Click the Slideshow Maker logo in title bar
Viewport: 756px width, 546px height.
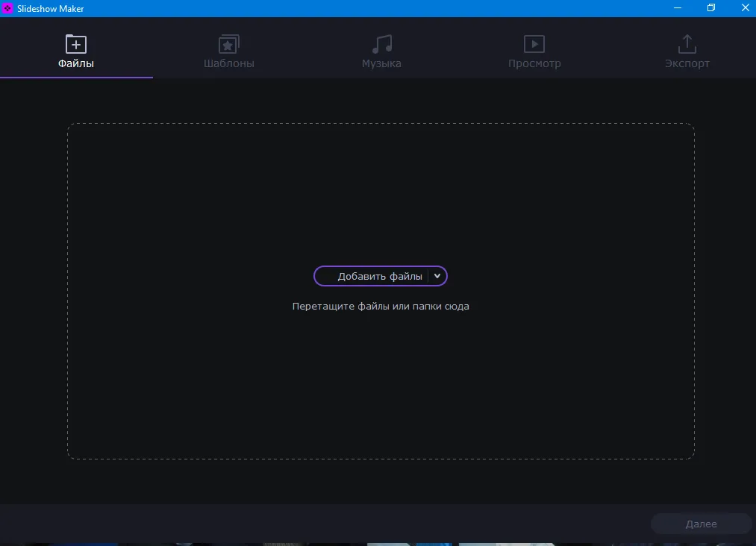pos(8,8)
